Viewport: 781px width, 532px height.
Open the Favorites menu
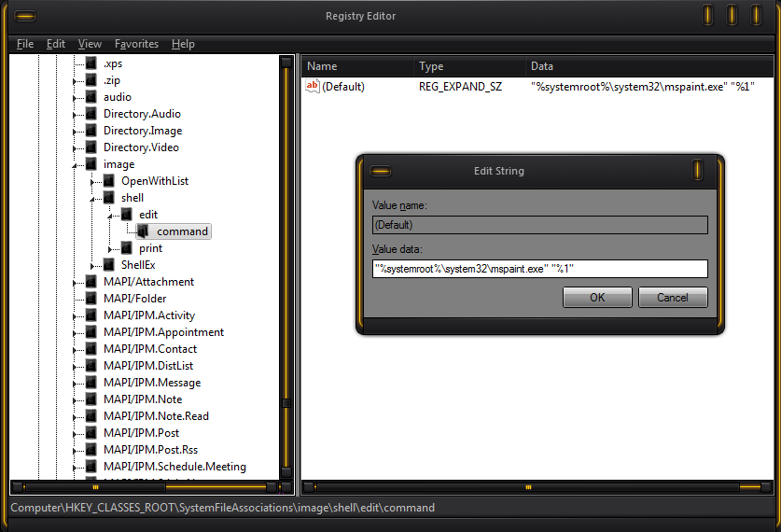136,44
